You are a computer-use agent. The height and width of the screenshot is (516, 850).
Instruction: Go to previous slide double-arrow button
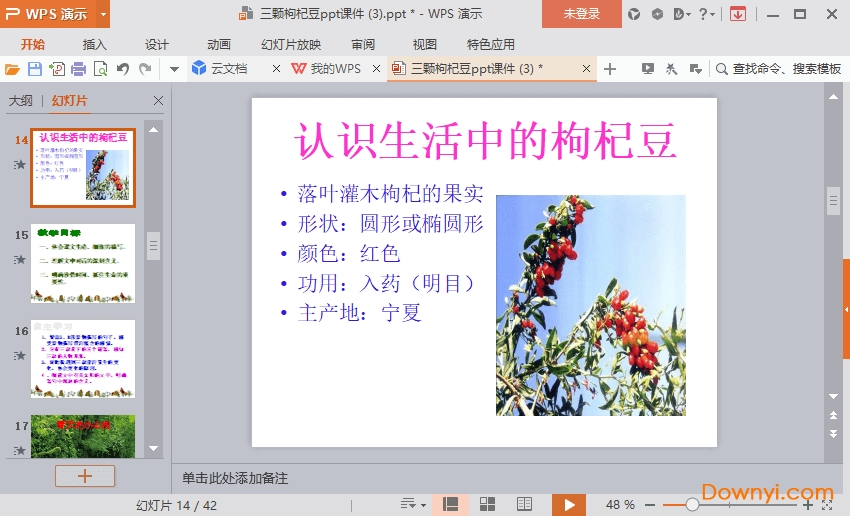(833, 415)
